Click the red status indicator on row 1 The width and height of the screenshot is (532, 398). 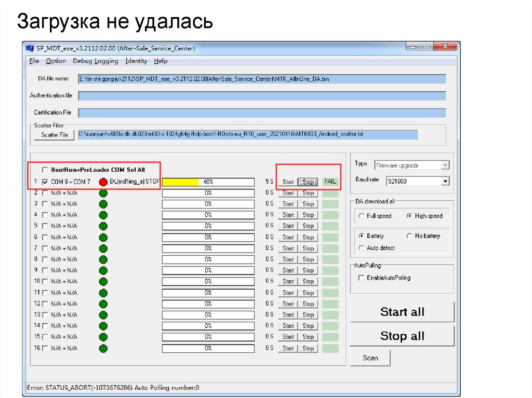pos(103,182)
